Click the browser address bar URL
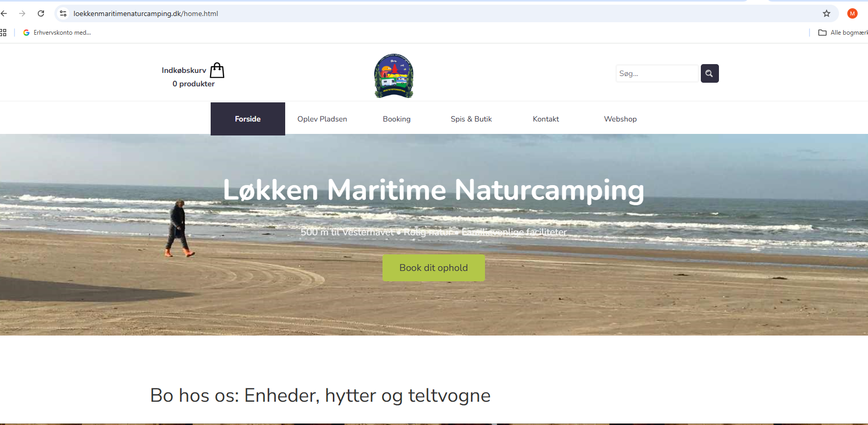This screenshot has width=868, height=425. [145, 13]
